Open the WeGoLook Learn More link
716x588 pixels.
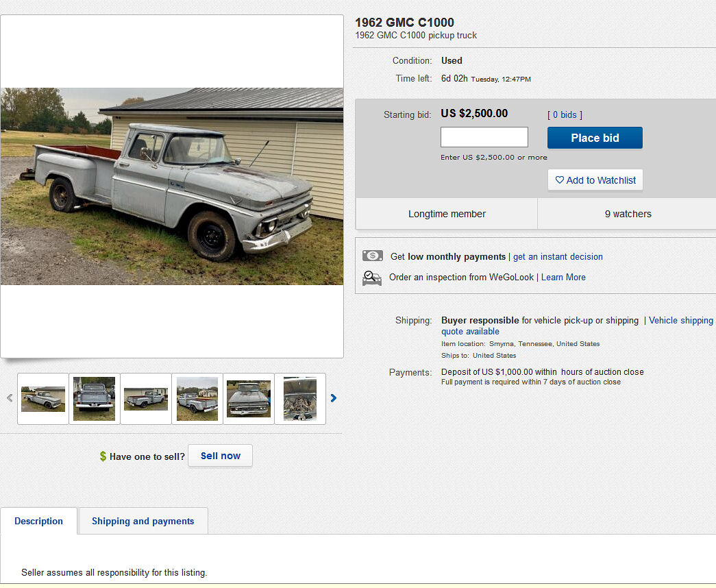(x=563, y=278)
